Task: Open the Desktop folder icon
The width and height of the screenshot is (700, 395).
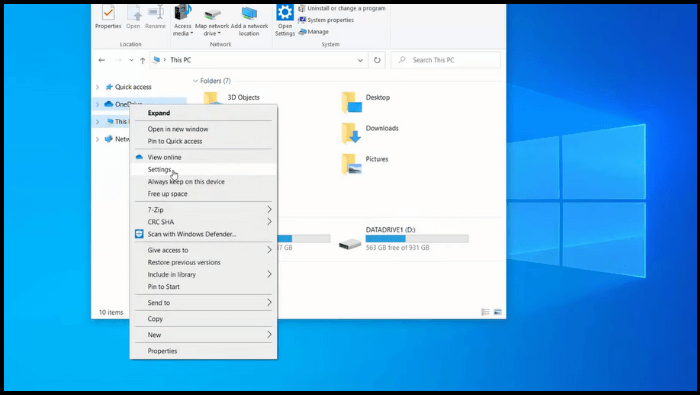Action: click(352, 102)
